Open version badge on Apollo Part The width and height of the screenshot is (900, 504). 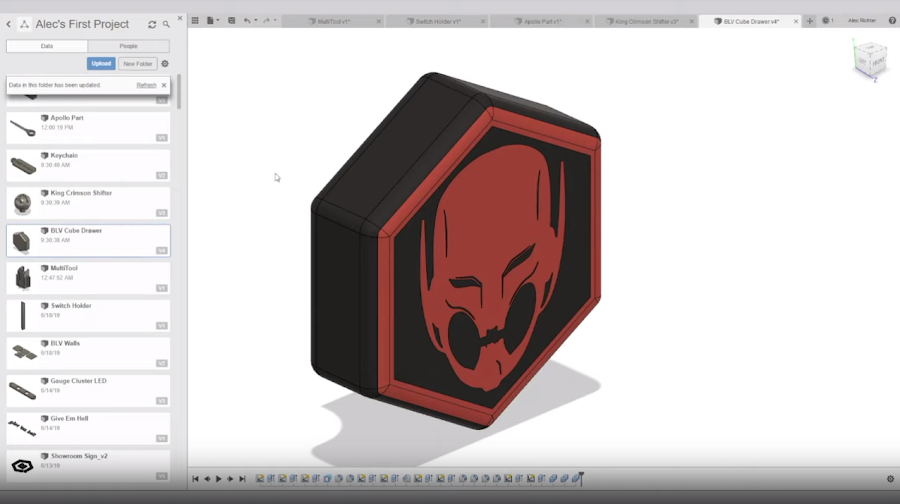pos(162,138)
